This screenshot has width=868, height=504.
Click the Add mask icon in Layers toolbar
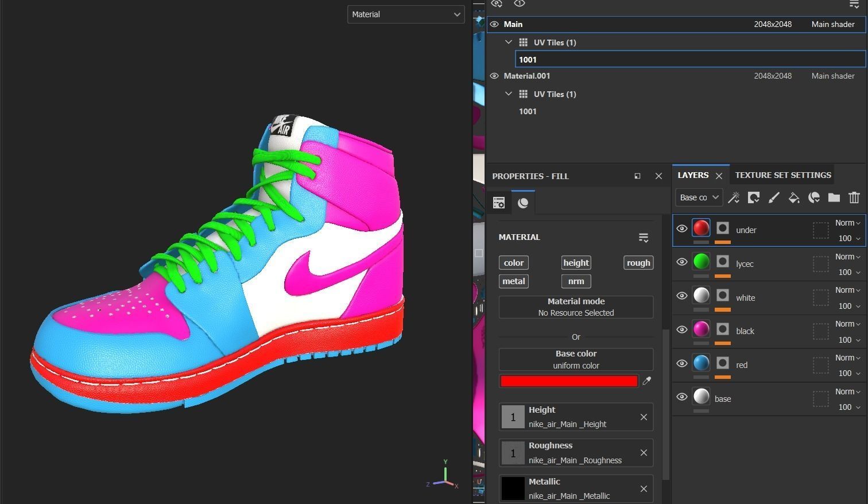(754, 197)
